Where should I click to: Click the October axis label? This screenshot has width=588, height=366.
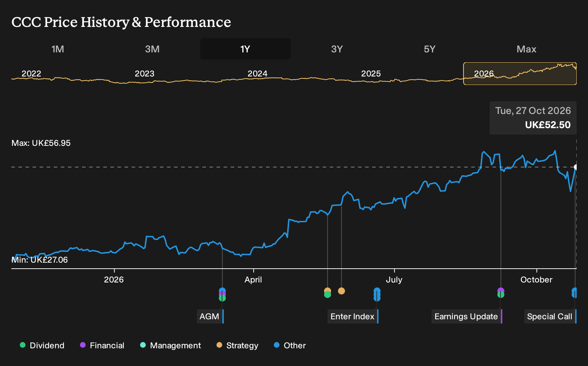tap(536, 280)
